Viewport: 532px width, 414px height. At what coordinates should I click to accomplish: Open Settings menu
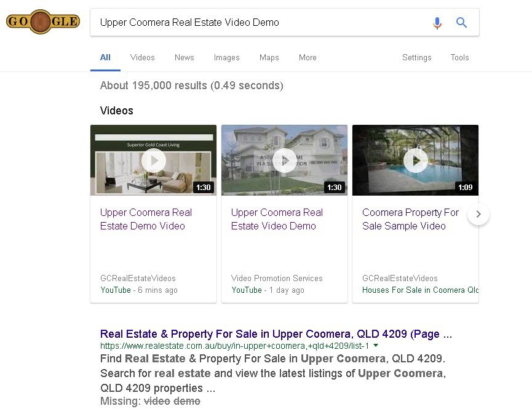416,57
